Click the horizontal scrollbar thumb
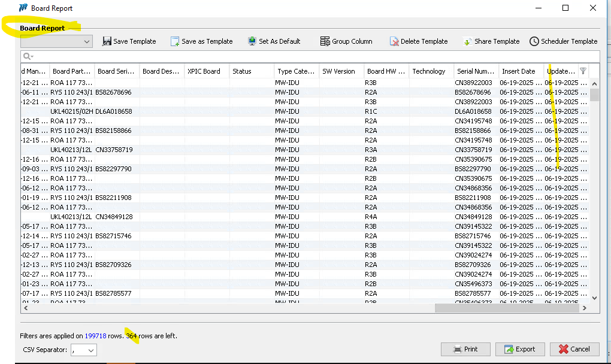Image resolution: width=611 pixels, height=364 pixels. click(x=506, y=308)
